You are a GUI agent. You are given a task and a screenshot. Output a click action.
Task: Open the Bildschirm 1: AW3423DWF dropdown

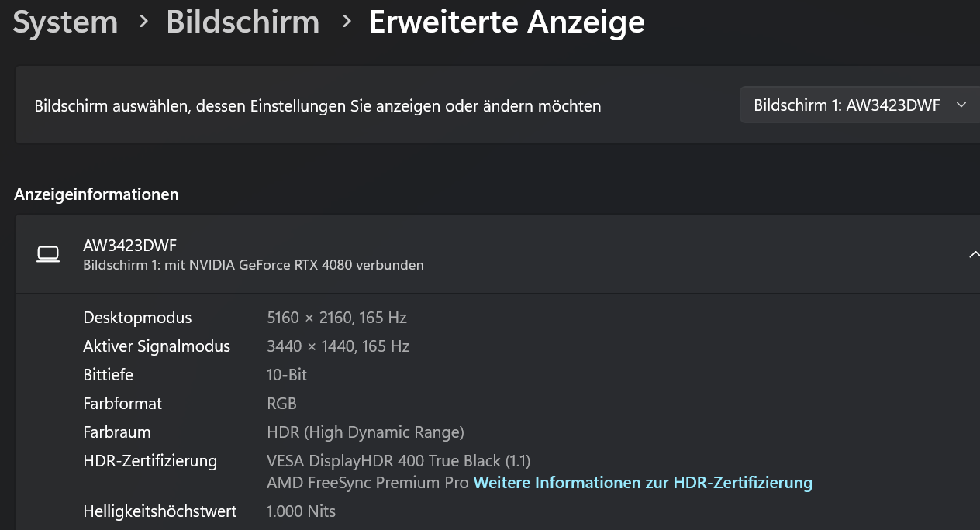point(860,105)
